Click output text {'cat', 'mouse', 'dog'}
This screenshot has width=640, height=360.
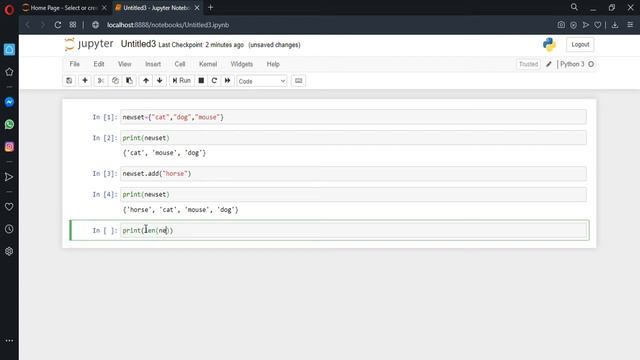[164, 153]
